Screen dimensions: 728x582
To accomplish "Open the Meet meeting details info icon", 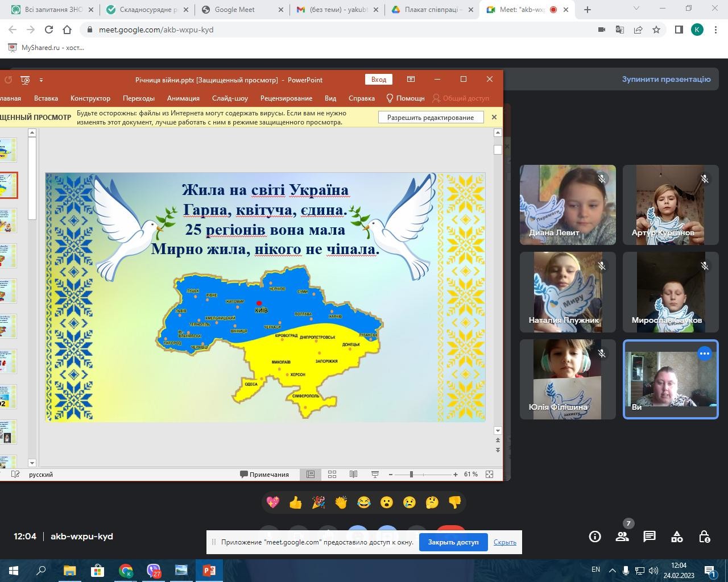I will pos(595,537).
